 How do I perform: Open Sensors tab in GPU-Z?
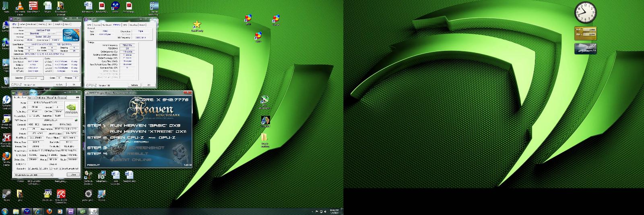pos(31,98)
